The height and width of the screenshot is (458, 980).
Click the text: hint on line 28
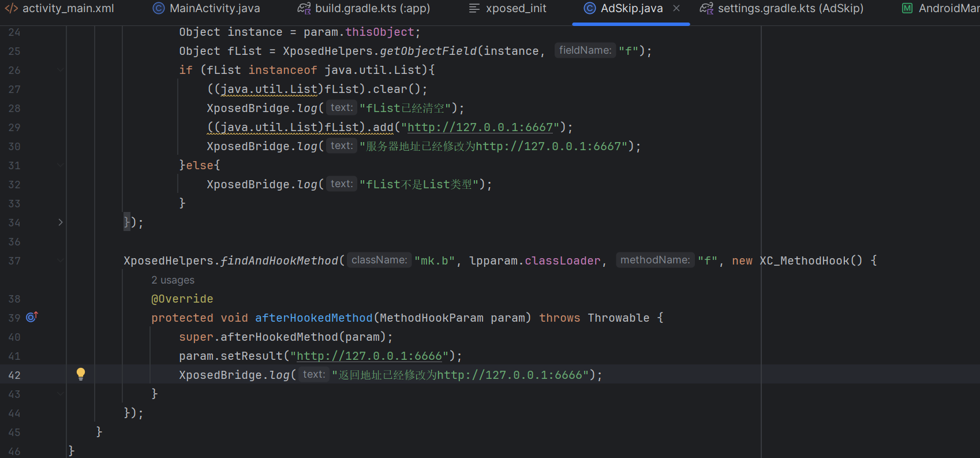coord(342,107)
